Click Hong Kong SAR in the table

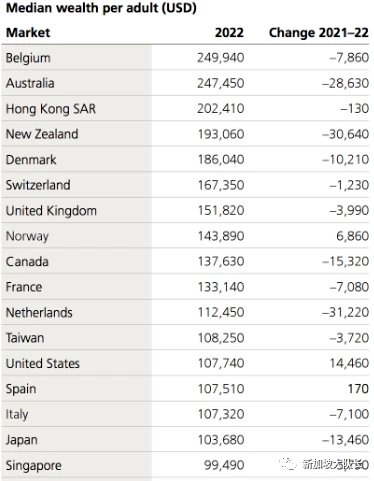click(x=51, y=109)
